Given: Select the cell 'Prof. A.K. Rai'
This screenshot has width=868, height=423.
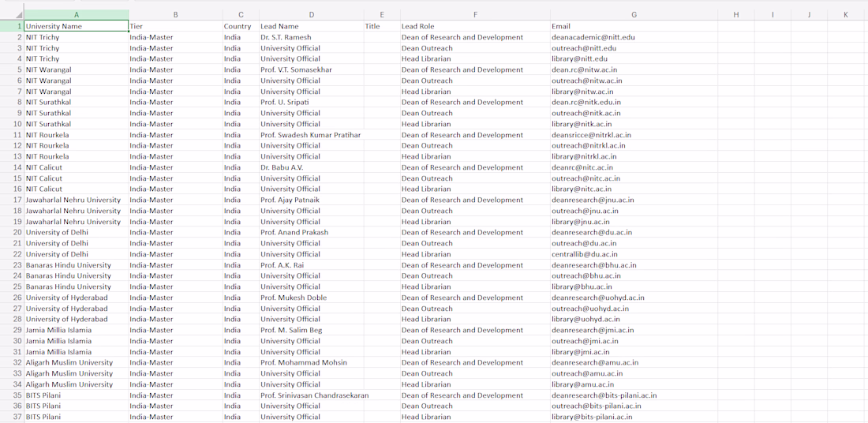Looking at the screenshot, I should click(x=312, y=265).
